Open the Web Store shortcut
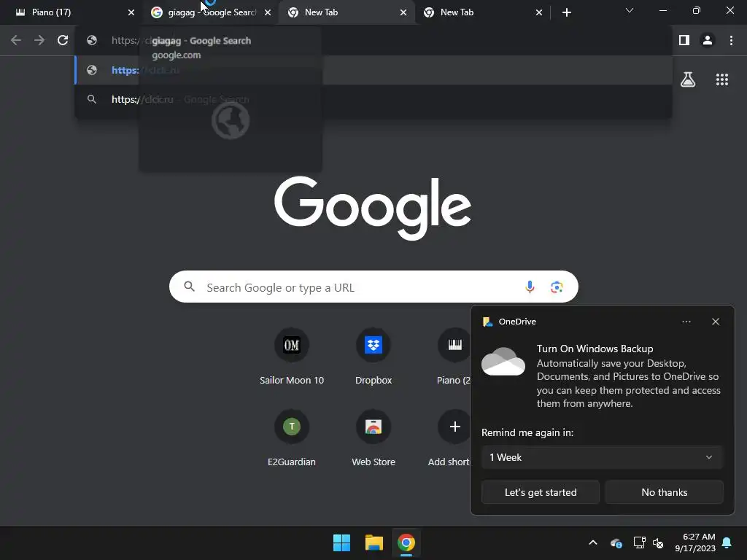The height and width of the screenshot is (560, 747). click(x=373, y=437)
